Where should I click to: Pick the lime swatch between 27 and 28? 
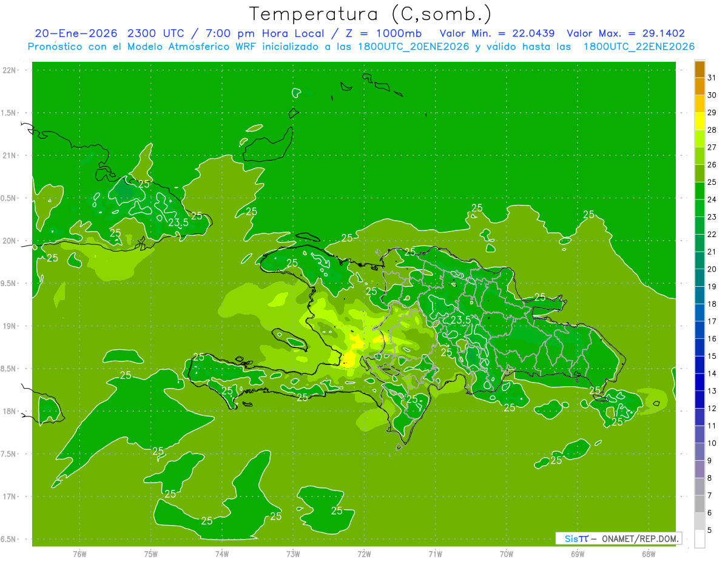[699, 139]
